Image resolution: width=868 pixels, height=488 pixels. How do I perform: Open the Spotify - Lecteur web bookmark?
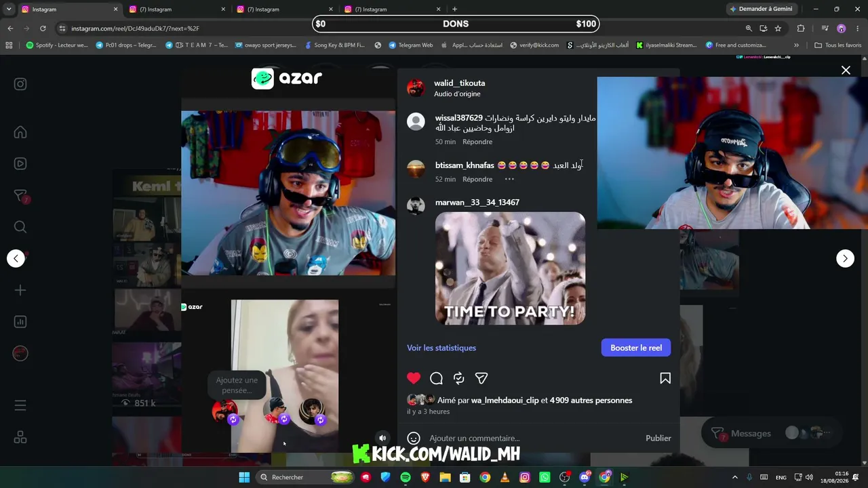(x=57, y=45)
